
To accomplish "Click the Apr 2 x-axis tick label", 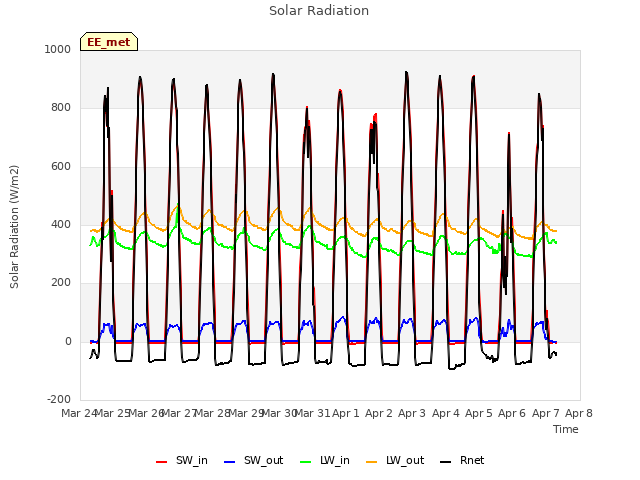I will [379, 413].
